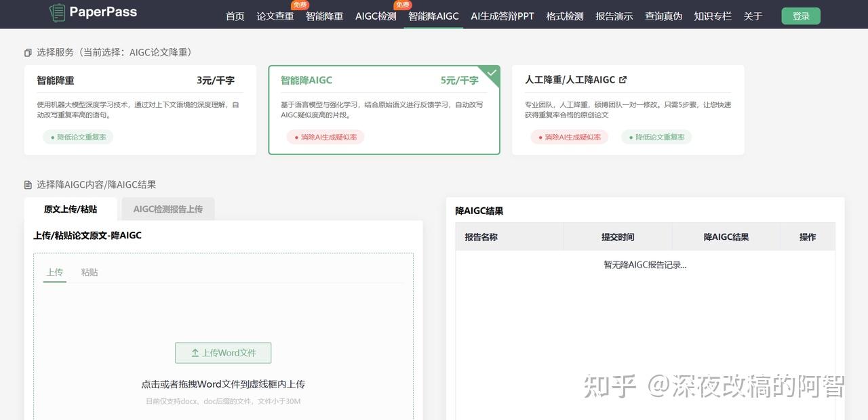Click the file format hint about docx、doc
Screen dimensions: 868x420
click(223, 401)
